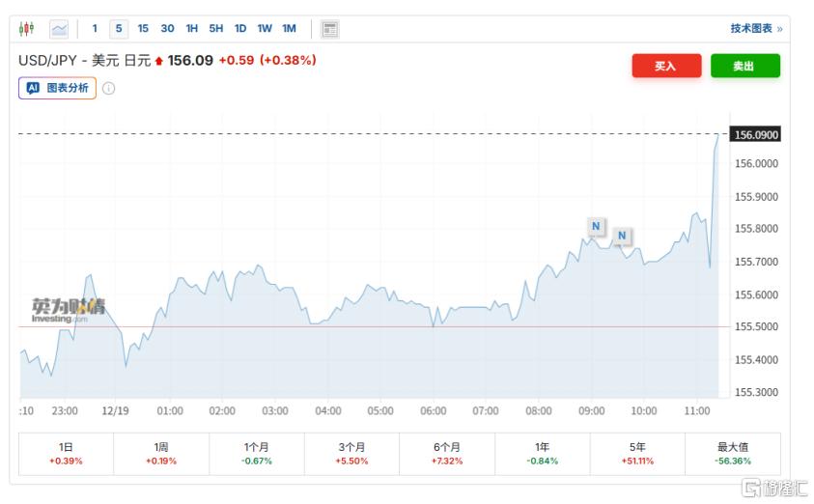814x504 pixels.
Task: Click the red up-arrow price indicator
Action: tap(159, 61)
